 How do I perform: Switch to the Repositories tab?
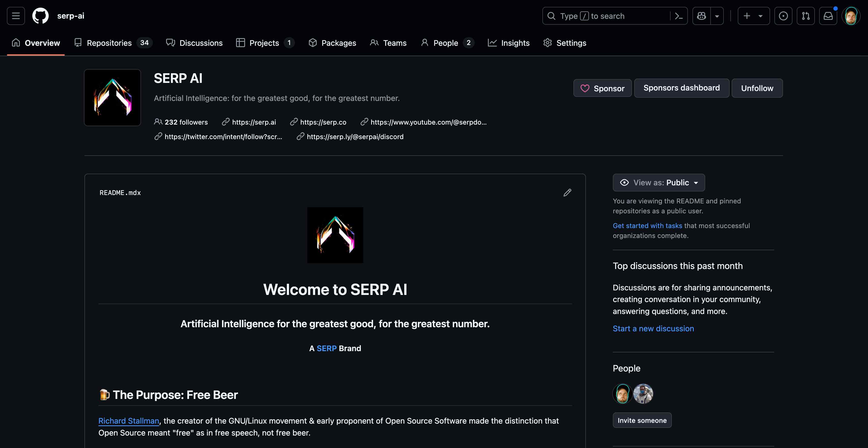[113, 43]
